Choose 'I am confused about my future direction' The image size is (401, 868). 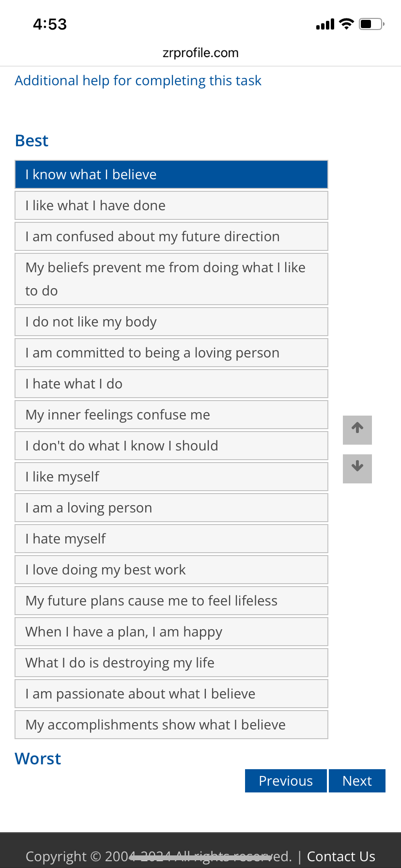(171, 236)
